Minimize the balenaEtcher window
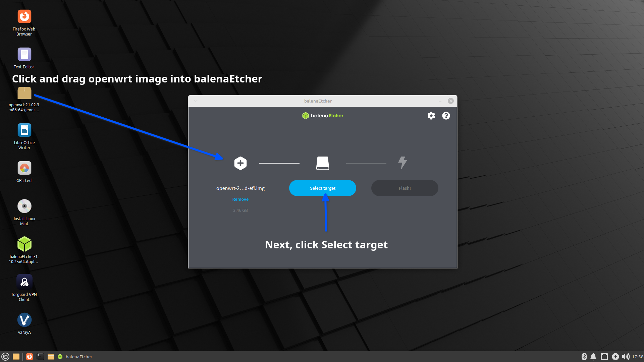 point(440,101)
